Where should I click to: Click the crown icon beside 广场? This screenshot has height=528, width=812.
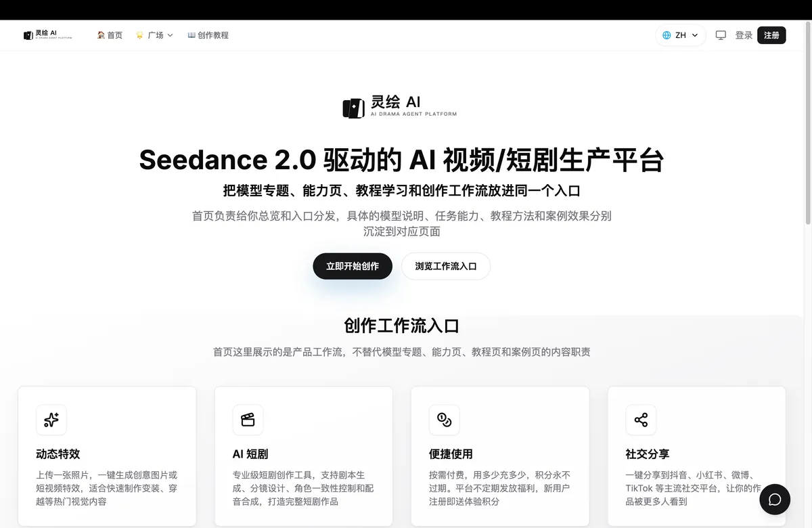tap(139, 35)
